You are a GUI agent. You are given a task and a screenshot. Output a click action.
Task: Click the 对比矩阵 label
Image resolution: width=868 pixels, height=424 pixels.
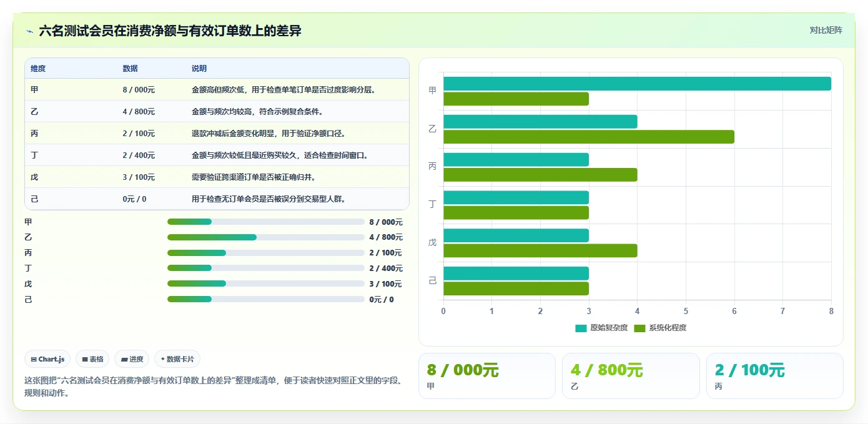(826, 30)
